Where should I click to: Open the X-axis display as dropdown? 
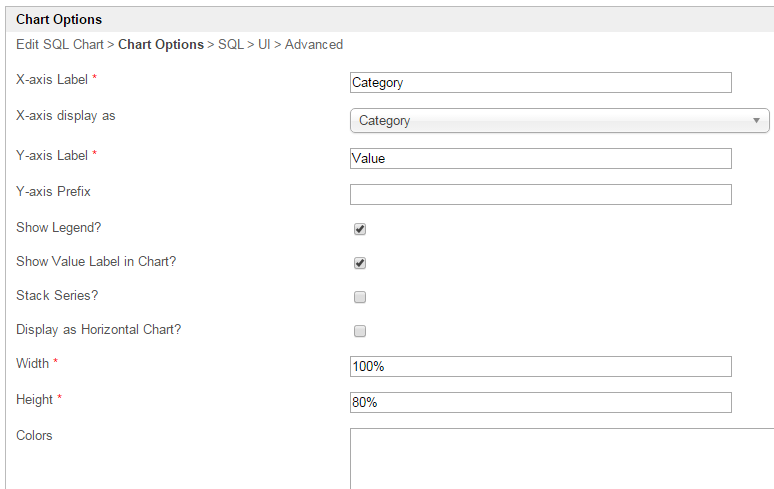(x=559, y=121)
